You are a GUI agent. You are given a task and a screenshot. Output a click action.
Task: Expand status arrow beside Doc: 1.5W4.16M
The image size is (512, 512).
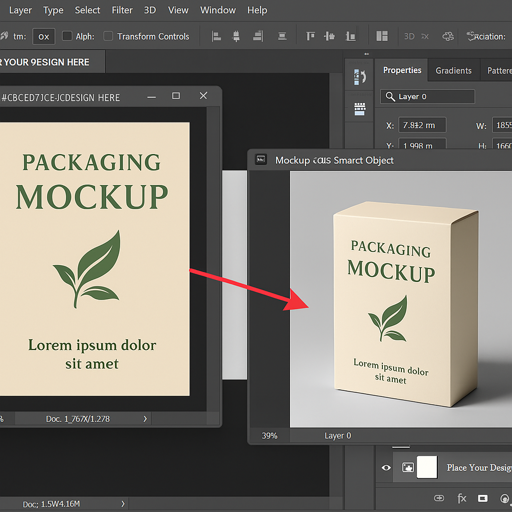click(x=123, y=503)
